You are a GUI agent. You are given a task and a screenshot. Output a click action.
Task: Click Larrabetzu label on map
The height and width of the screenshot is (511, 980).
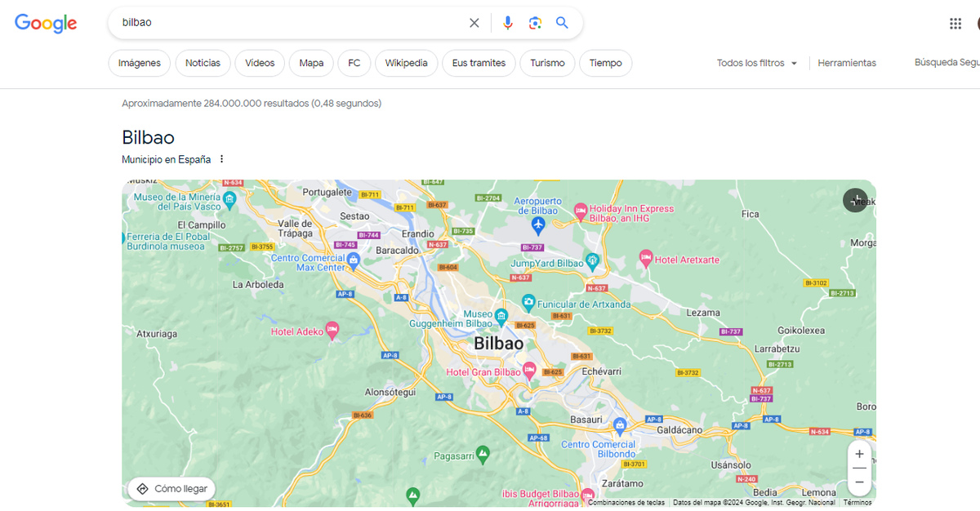tap(777, 349)
